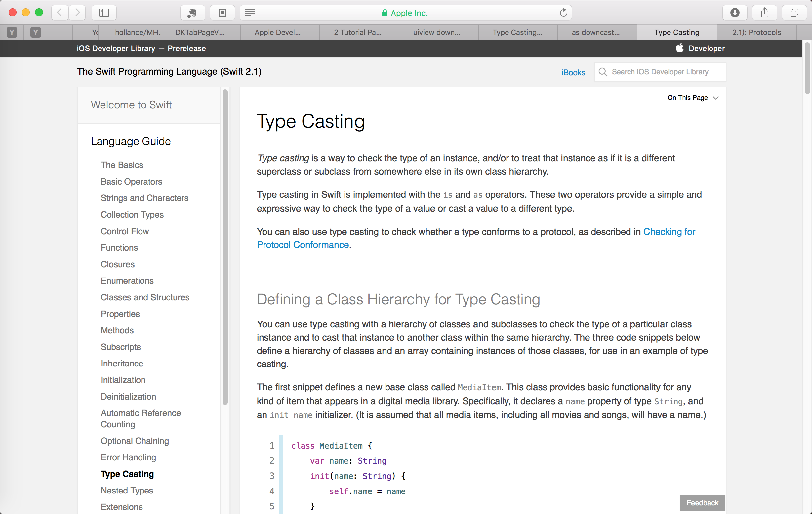Reload the page with refresh icon
Screen dimensions: 812x514
[x=563, y=13]
